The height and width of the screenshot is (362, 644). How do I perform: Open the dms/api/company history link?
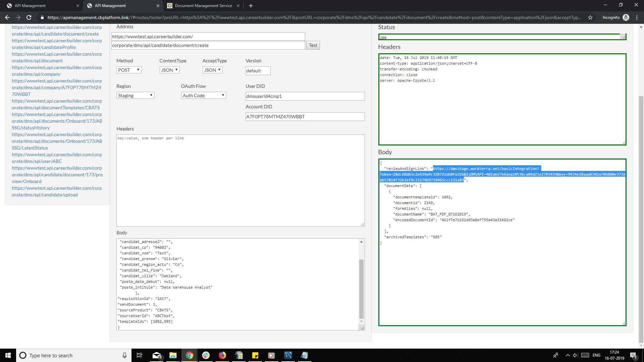click(x=57, y=71)
